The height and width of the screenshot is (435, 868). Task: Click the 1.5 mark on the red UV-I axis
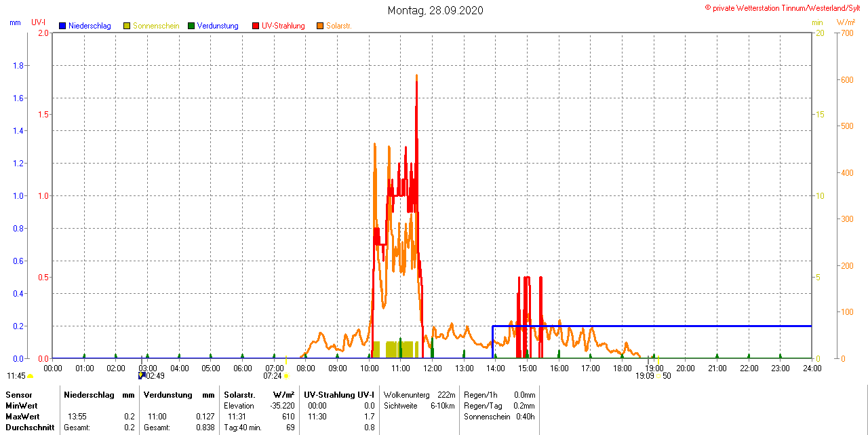[x=44, y=115]
